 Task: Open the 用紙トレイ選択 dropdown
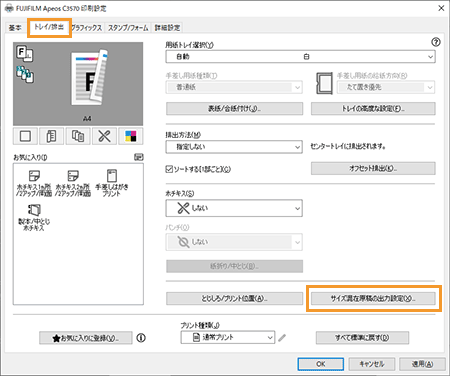click(x=300, y=57)
